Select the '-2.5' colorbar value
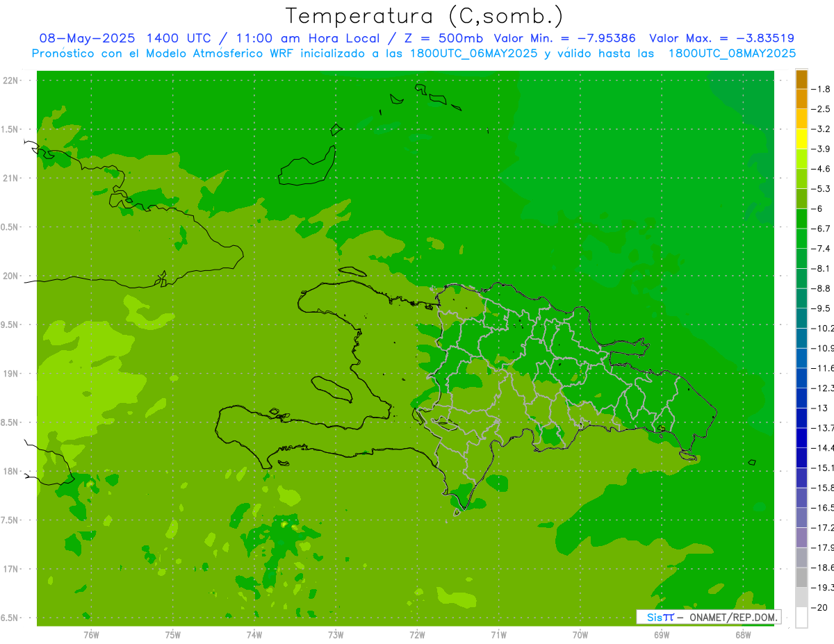 [x=821, y=109]
